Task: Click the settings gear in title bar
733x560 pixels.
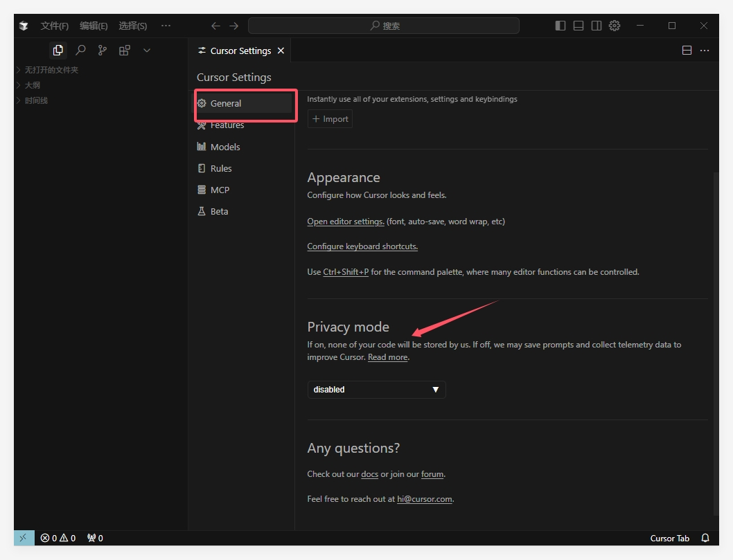Action: coord(615,26)
